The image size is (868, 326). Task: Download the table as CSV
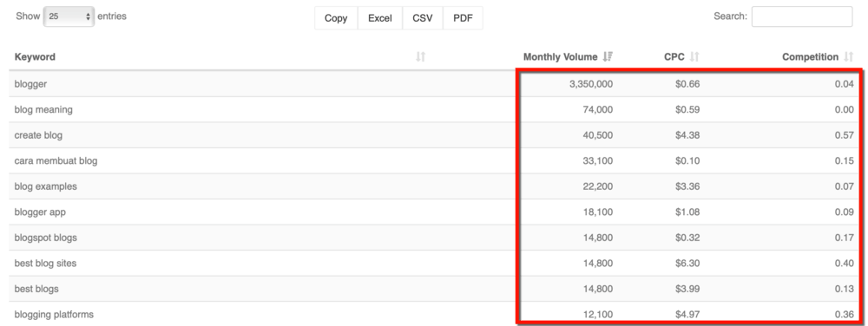click(x=423, y=18)
